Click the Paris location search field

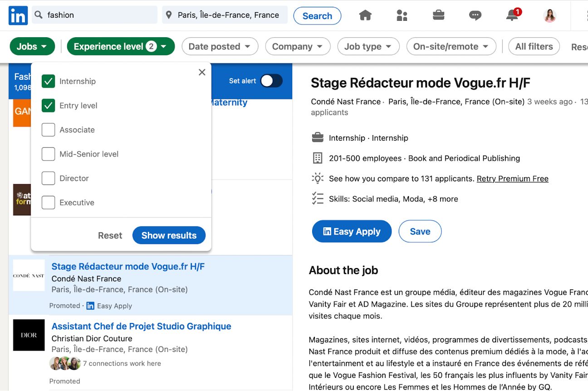click(x=225, y=15)
